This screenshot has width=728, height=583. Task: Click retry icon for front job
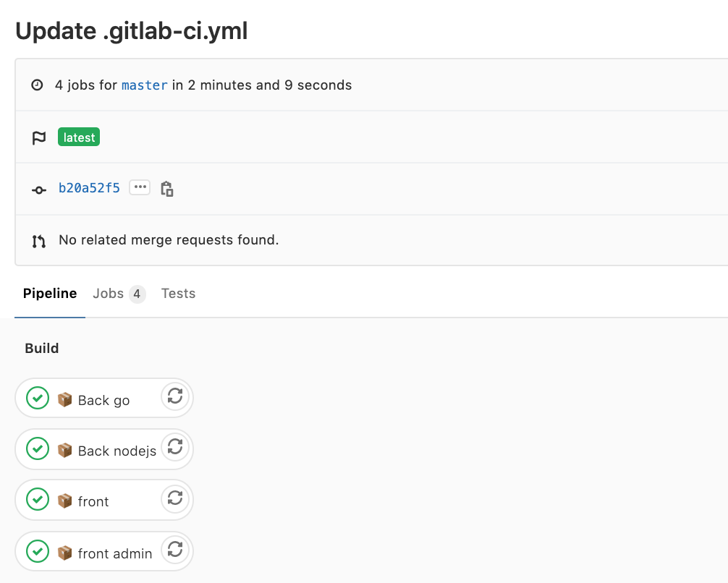coord(175,498)
